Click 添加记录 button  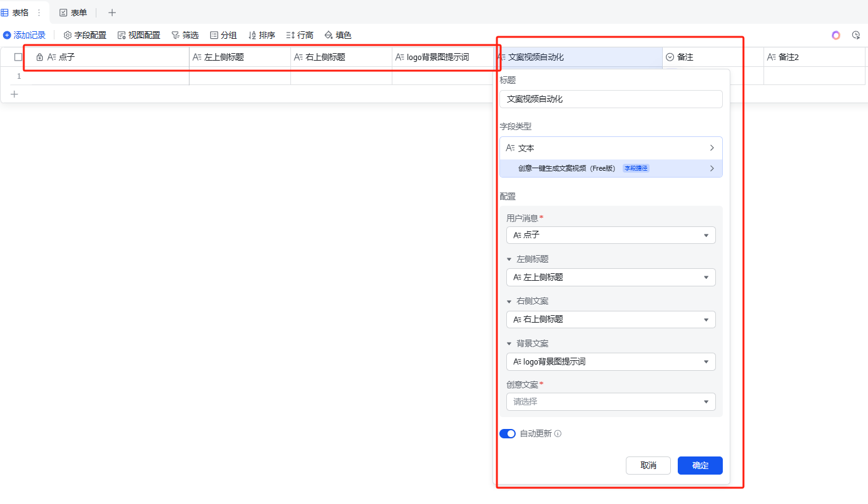[24, 35]
